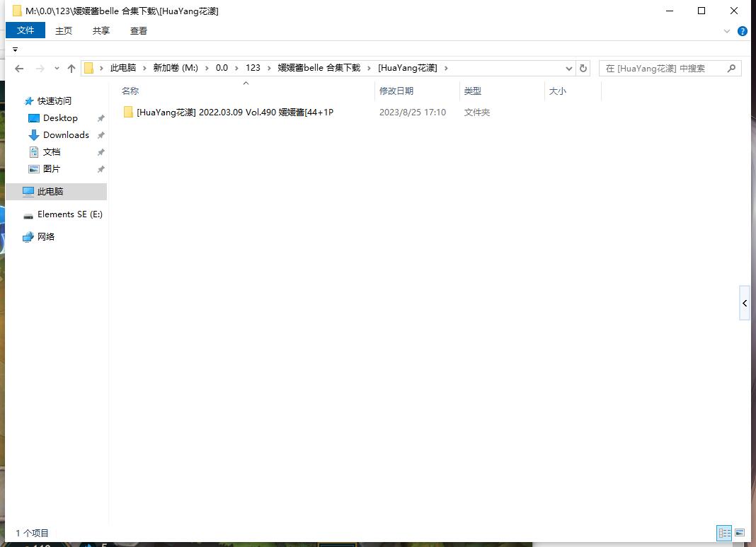Expand chevron after 此电脑 breadcrumb
Screen dimensions: 756x547
pyautogui.click(x=144, y=69)
